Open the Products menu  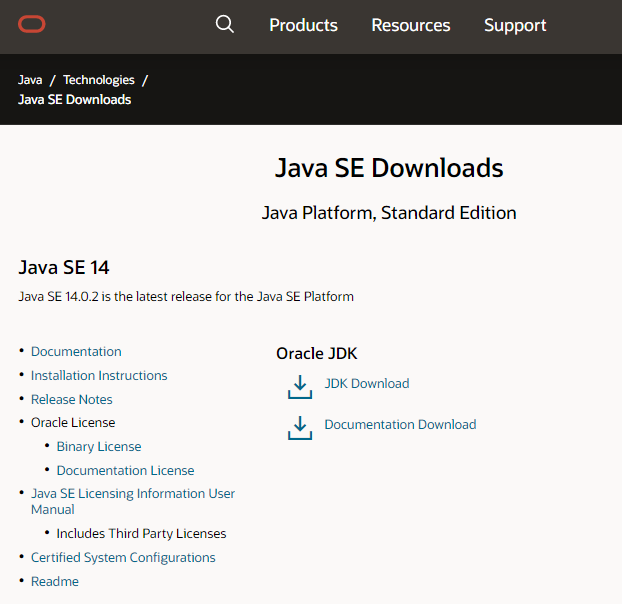tap(303, 25)
